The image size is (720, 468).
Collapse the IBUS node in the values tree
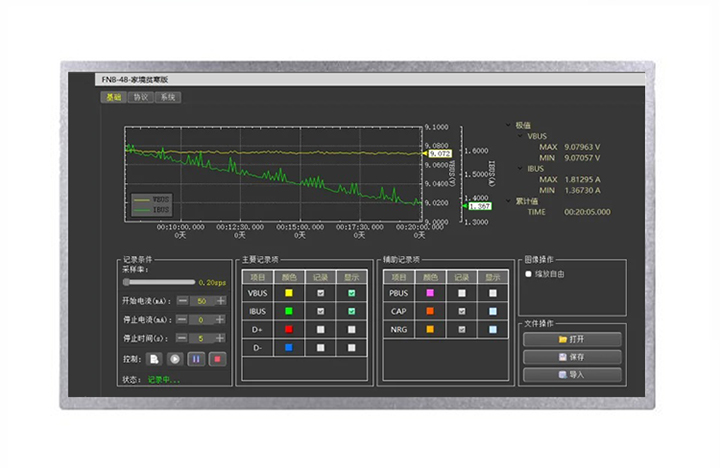click(x=520, y=168)
